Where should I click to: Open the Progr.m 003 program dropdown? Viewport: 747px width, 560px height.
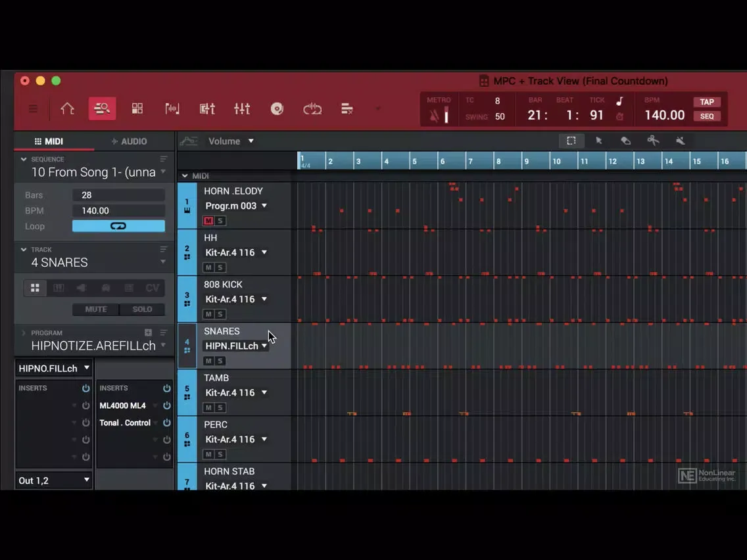(x=236, y=206)
